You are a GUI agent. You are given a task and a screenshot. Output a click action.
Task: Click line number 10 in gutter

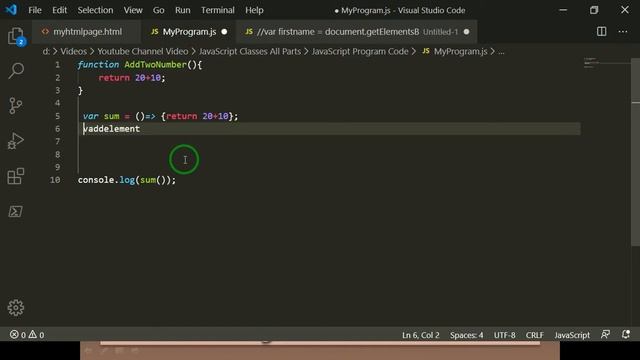click(55, 180)
